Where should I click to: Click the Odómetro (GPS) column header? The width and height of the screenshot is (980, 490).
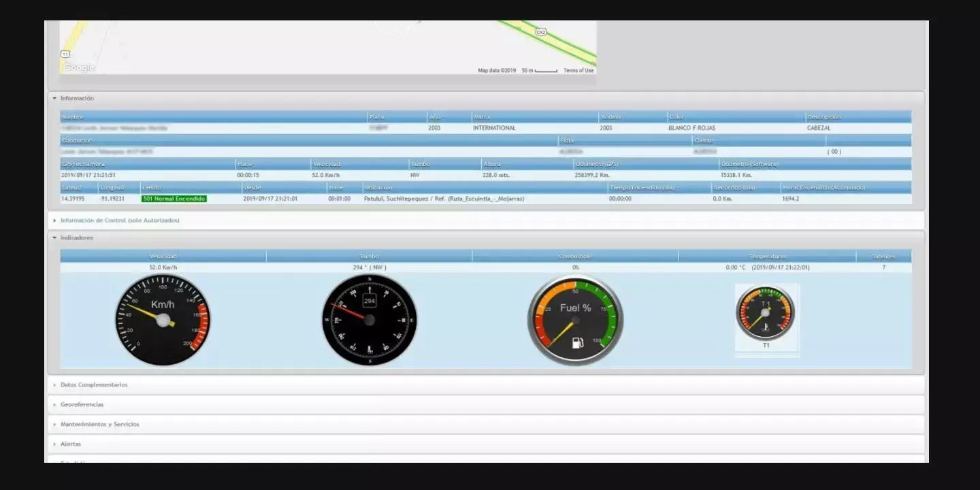tap(646, 164)
